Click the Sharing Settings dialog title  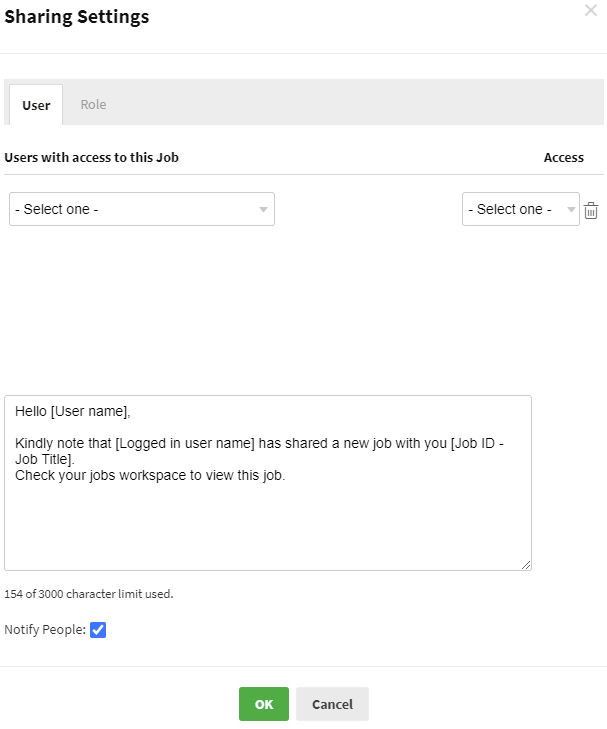pos(77,17)
